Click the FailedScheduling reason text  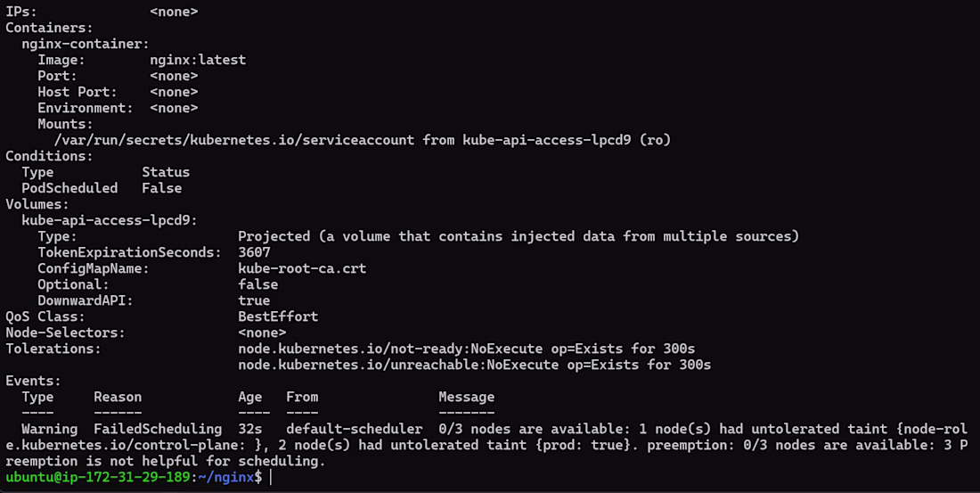158,429
